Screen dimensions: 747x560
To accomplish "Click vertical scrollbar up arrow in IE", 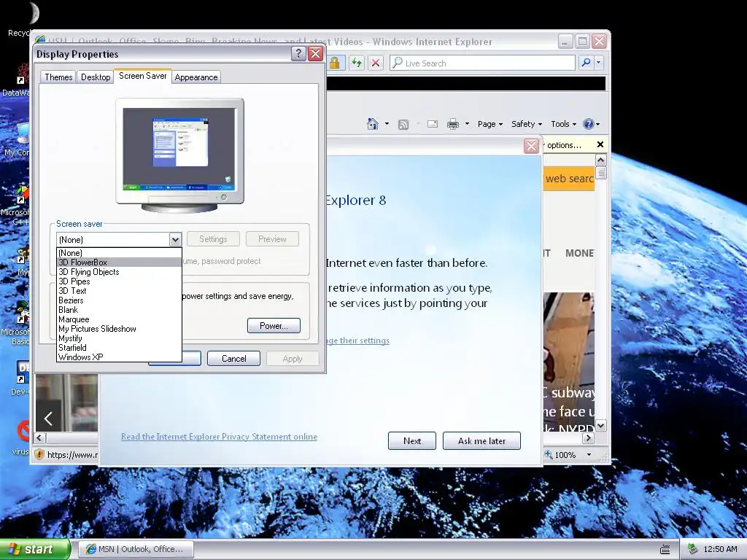I will pos(601,160).
